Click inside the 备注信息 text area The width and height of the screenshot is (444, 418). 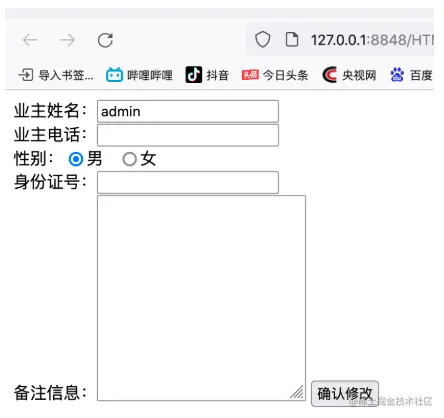tap(201, 298)
